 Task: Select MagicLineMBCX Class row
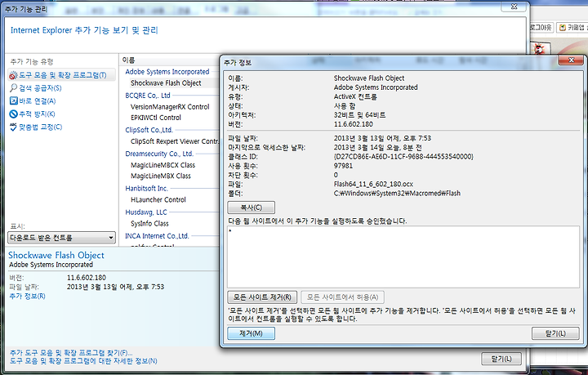(163, 165)
